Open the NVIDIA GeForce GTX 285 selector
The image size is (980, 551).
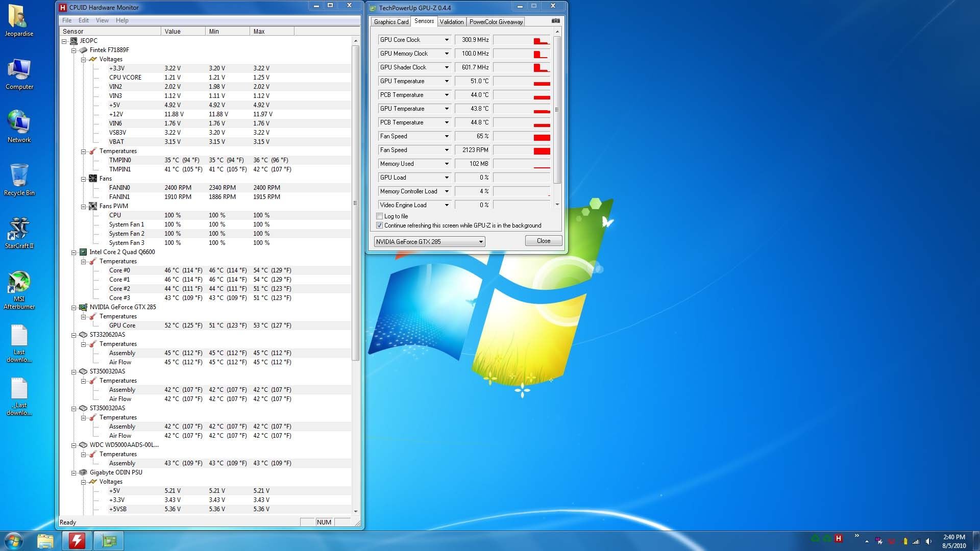coord(429,242)
